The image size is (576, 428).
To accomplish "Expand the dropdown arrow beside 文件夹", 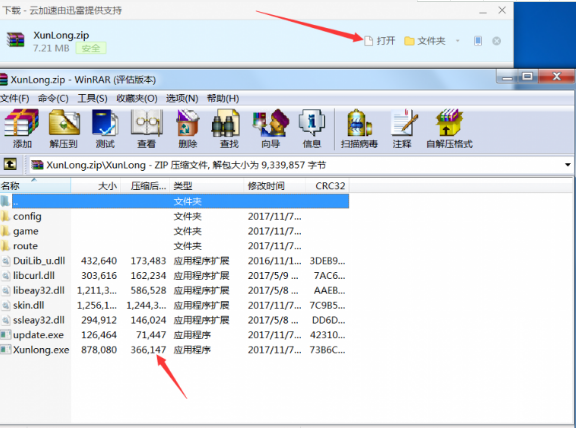I will coord(458,40).
